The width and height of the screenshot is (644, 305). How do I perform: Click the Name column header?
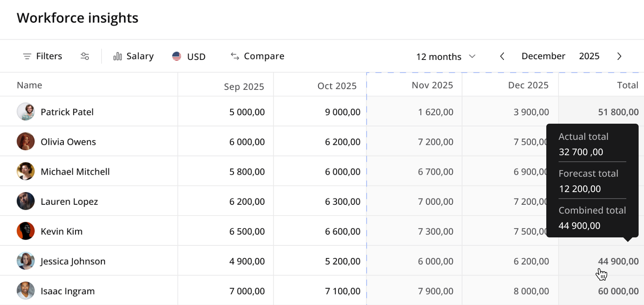(x=30, y=85)
